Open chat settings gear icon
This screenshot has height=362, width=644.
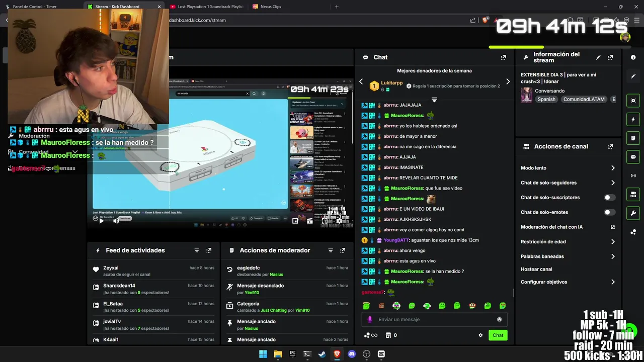(x=480, y=335)
